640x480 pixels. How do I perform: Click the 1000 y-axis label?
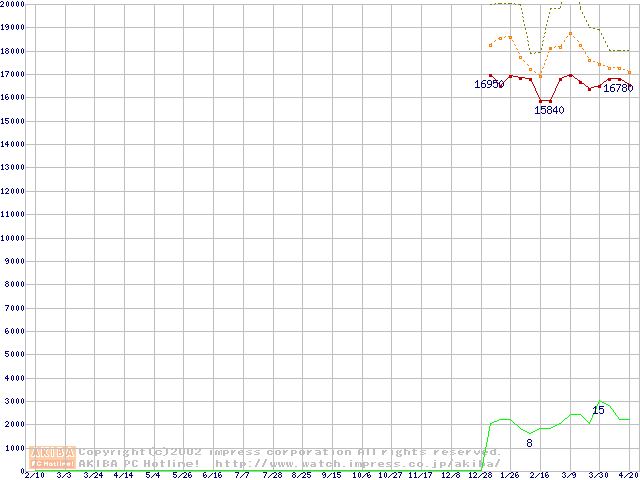click(x=14, y=447)
